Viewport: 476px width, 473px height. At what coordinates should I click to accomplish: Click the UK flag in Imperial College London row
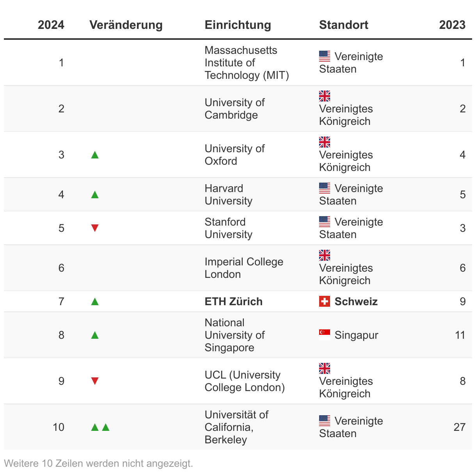tap(324, 255)
